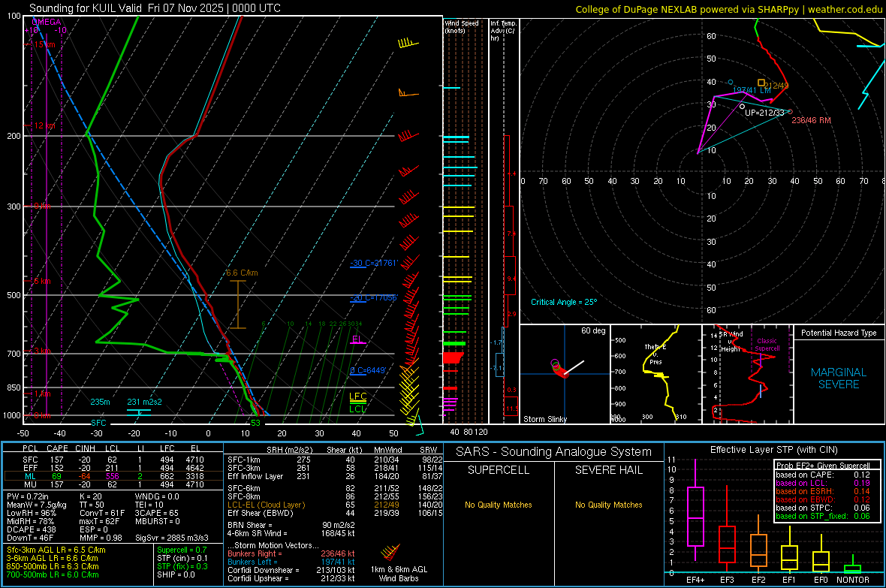Screen dimensions: 886x588
Task: Click the 'Inf. Temp. Adv.' panel header
Action: (x=503, y=31)
